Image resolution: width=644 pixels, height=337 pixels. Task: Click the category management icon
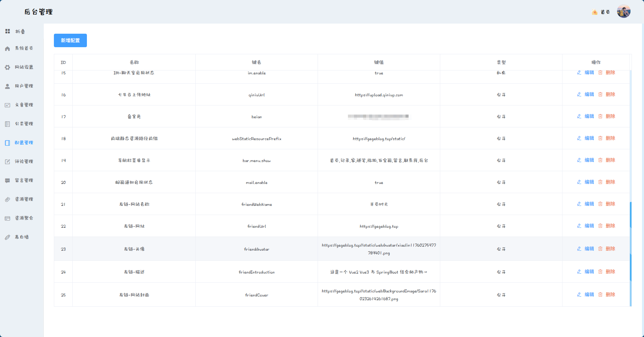click(7, 124)
